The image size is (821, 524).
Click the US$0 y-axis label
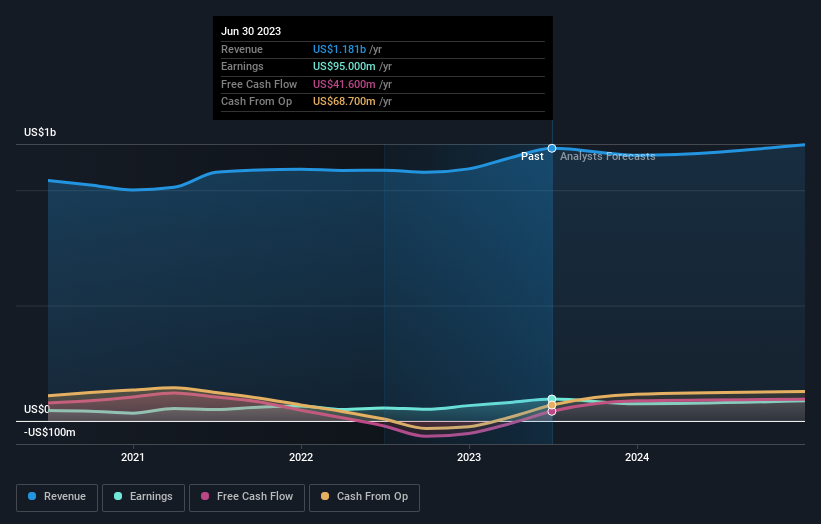(x=37, y=409)
